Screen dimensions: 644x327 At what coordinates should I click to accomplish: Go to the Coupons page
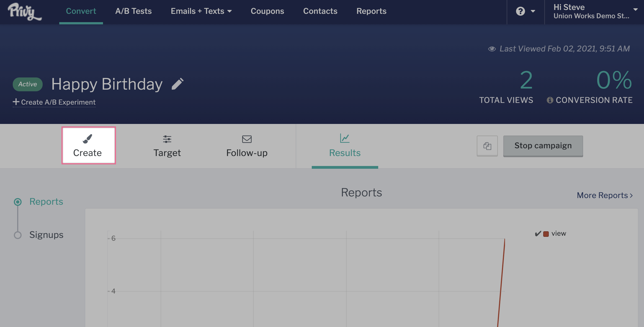pos(267,11)
